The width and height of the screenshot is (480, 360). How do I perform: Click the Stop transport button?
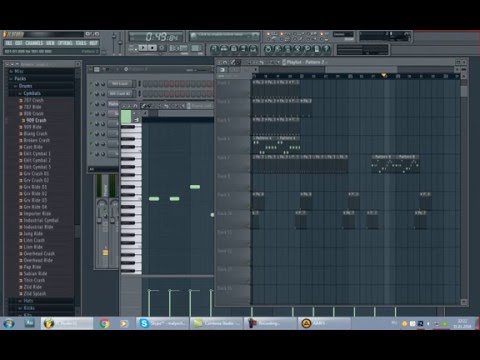click(152, 48)
